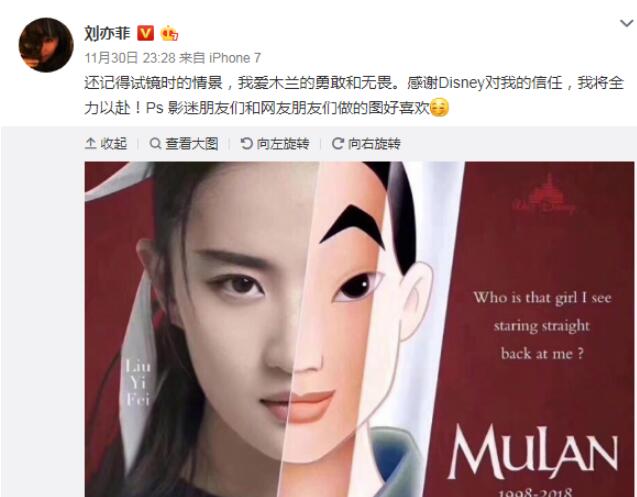Click the rotate-left arrow icon
The width and height of the screenshot is (637, 497).
(x=246, y=143)
